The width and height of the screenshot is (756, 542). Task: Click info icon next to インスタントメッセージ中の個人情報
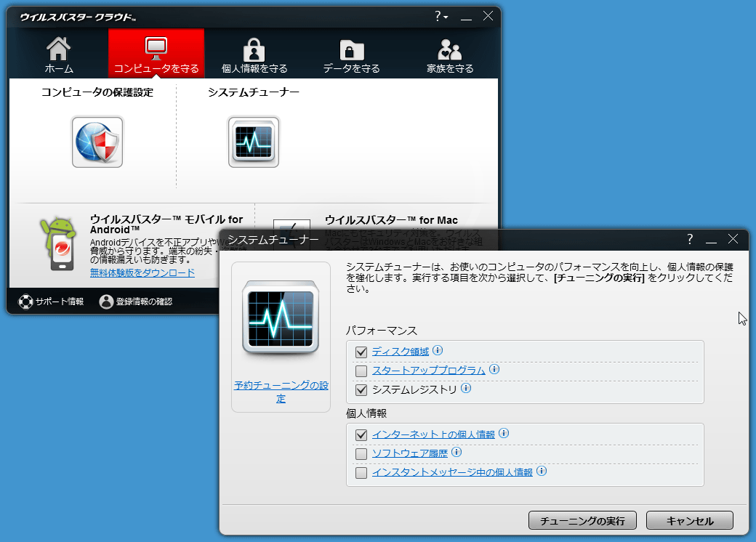(x=542, y=471)
